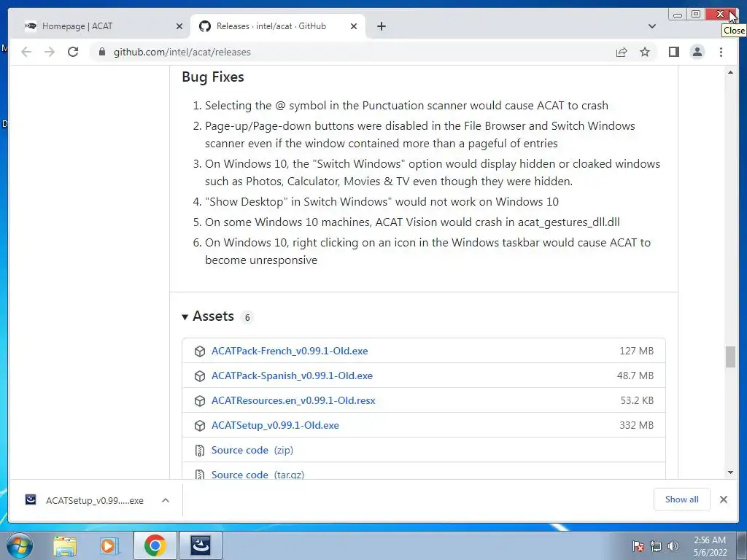This screenshot has height=560, width=747.
Task: Click scrollbar up arrow
Action: [x=730, y=72]
